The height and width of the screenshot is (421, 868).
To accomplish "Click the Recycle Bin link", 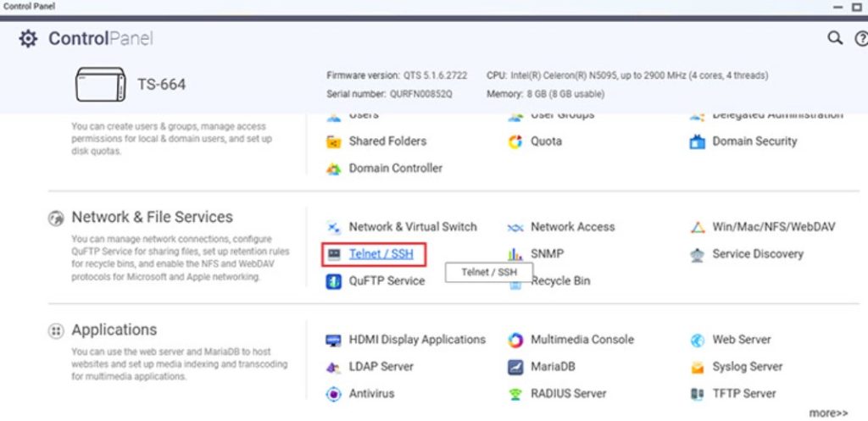I will pyautogui.click(x=560, y=281).
